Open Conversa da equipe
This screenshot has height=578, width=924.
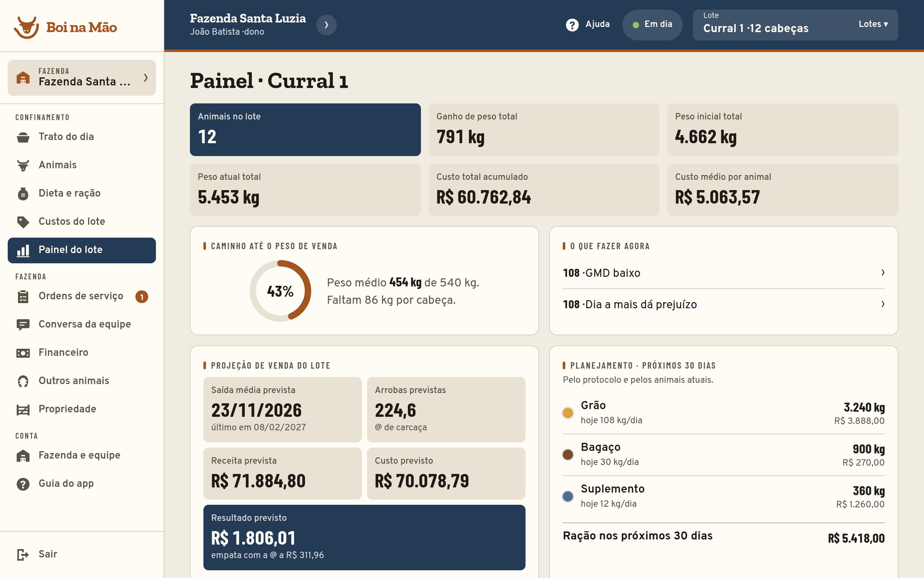tap(82, 324)
